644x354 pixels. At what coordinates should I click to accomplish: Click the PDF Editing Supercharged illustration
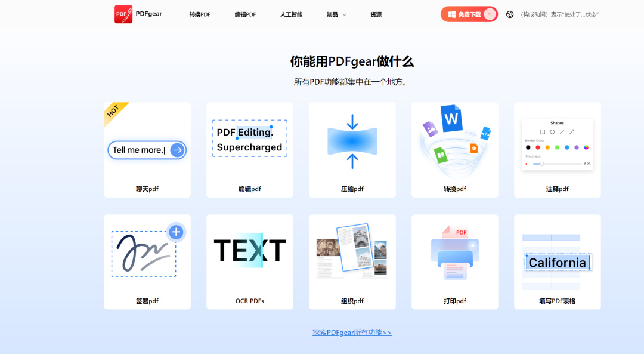[x=250, y=138]
